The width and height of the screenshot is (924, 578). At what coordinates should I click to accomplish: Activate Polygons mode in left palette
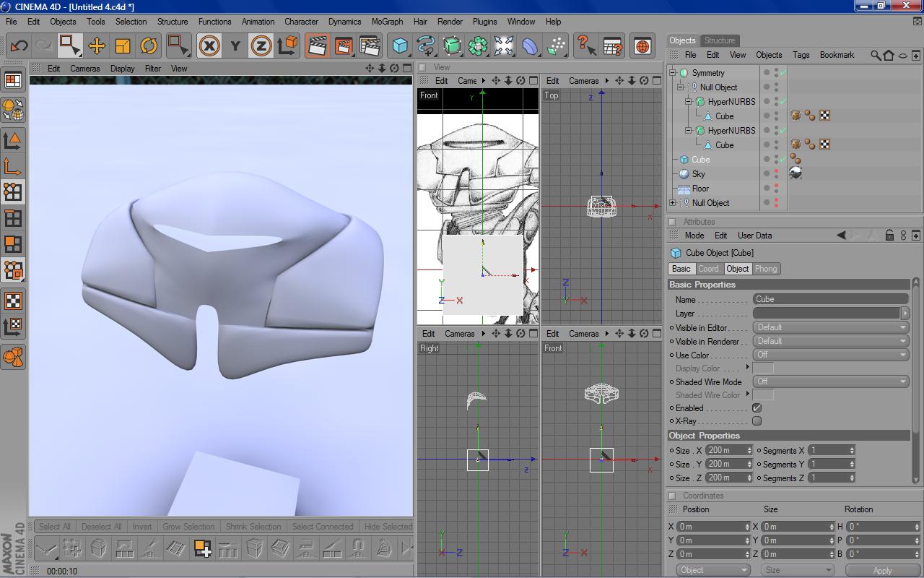coord(13,244)
